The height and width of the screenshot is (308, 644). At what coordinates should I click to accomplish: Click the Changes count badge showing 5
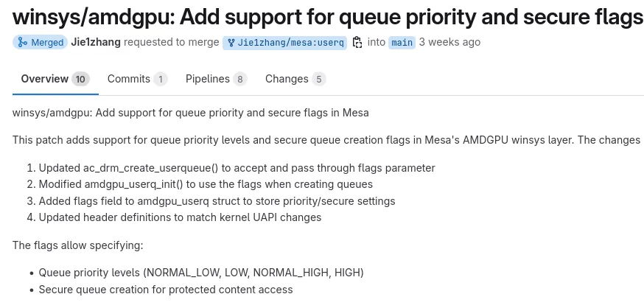coord(318,80)
